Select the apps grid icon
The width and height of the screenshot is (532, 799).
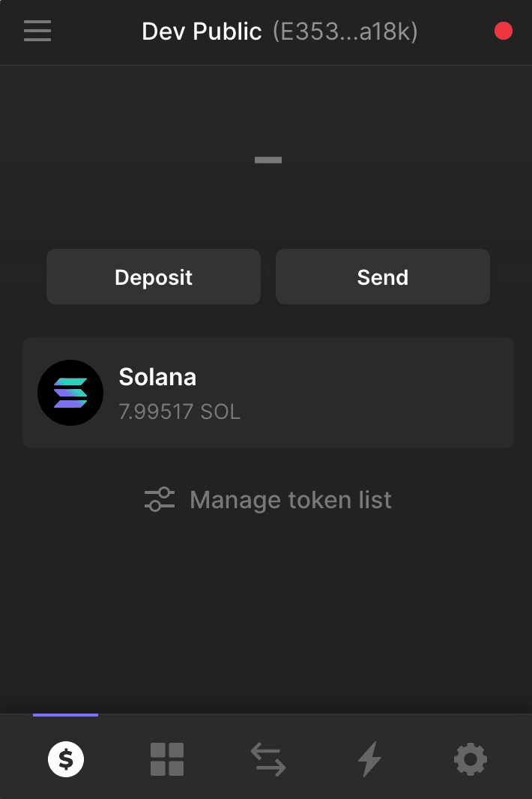[166, 759]
